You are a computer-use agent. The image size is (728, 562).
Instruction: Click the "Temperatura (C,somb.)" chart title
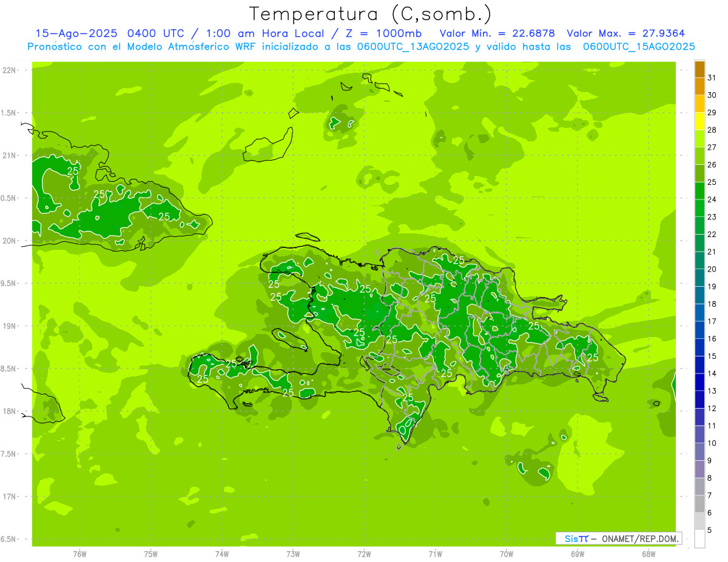(x=371, y=15)
